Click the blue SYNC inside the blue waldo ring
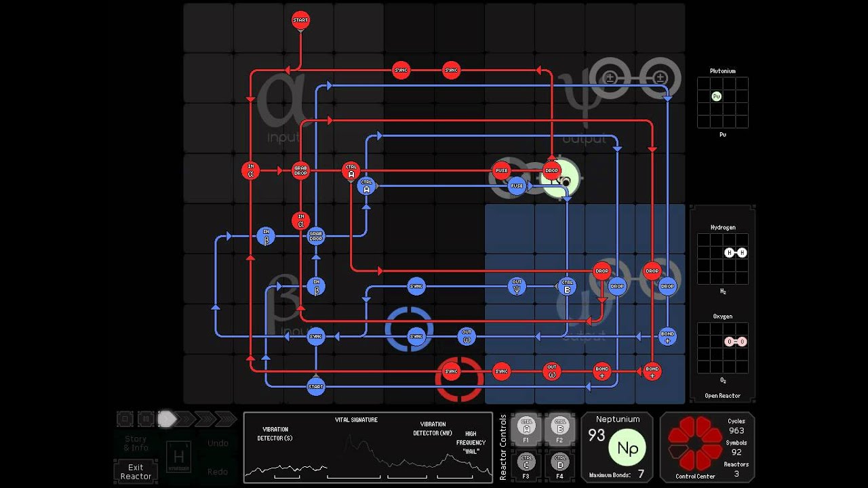This screenshot has height=488, width=868. [x=416, y=336]
